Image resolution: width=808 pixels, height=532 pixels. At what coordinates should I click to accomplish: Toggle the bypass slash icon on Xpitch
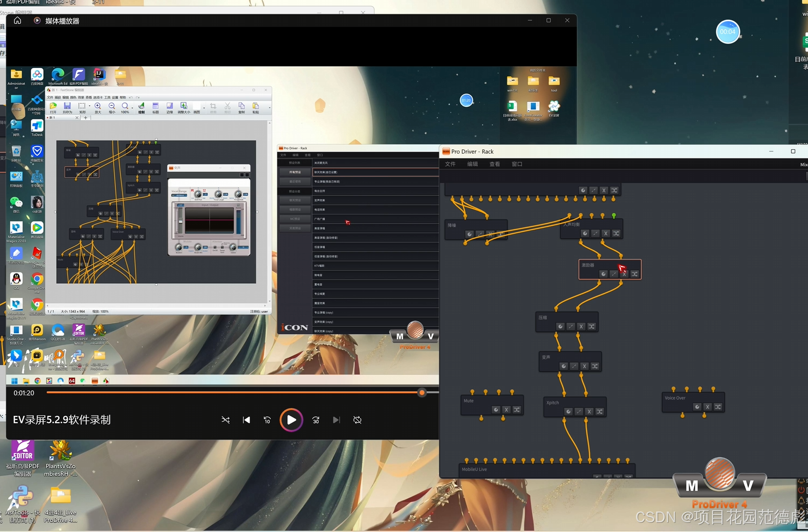(x=579, y=412)
